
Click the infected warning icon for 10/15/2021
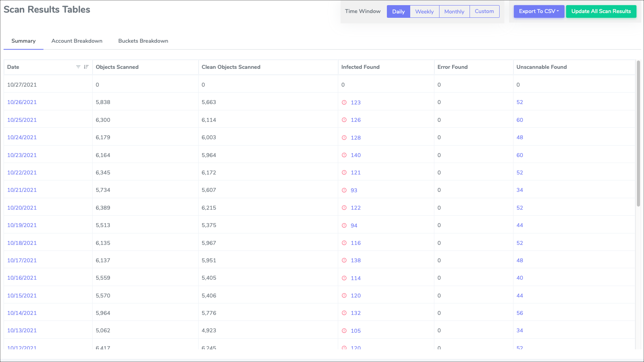point(344,296)
